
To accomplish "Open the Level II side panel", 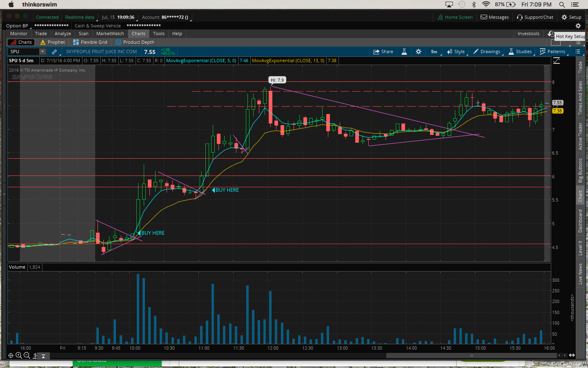I will pos(580,248).
